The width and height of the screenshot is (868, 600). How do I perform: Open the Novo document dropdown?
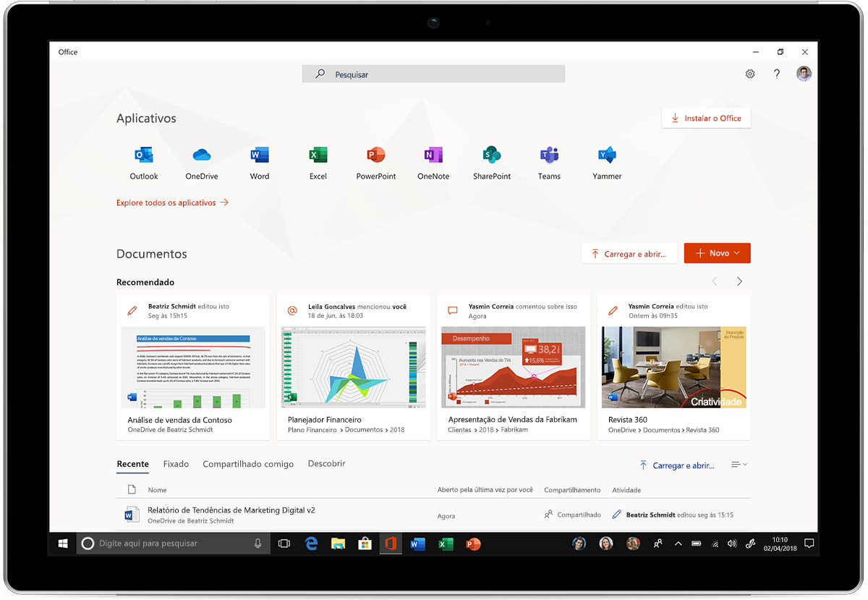(x=717, y=253)
